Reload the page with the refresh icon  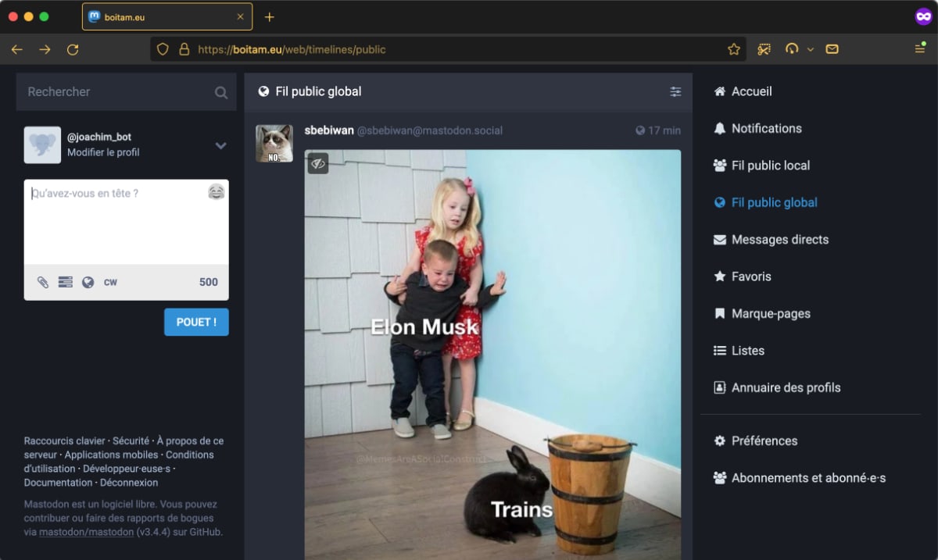pyautogui.click(x=73, y=48)
